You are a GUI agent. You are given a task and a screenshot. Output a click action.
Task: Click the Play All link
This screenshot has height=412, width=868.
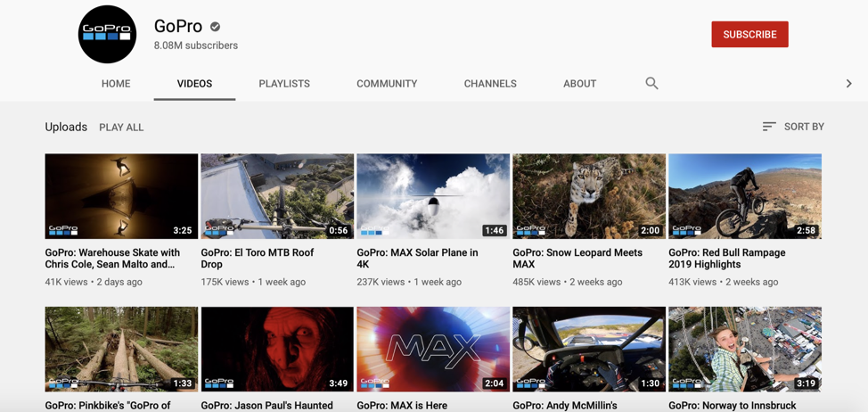click(x=121, y=128)
